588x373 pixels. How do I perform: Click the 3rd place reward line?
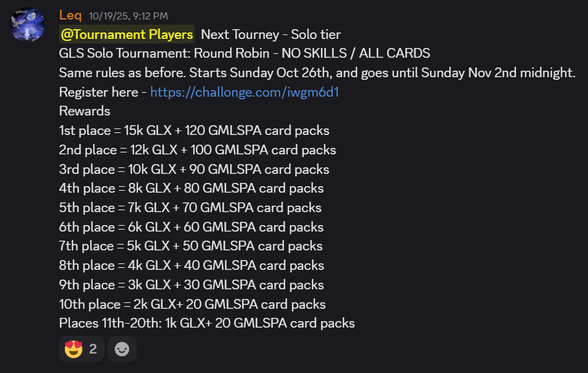click(x=194, y=169)
